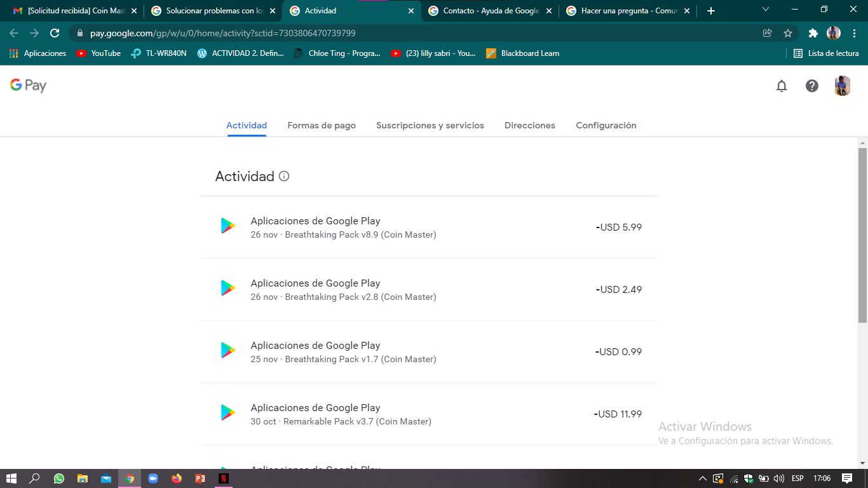Open the Chrome tab search dropdown

click(x=766, y=10)
